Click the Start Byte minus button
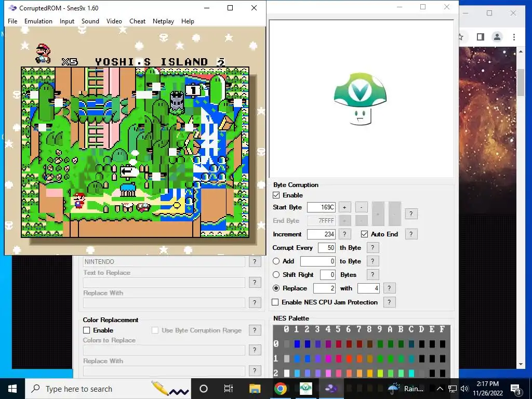 (x=362, y=207)
